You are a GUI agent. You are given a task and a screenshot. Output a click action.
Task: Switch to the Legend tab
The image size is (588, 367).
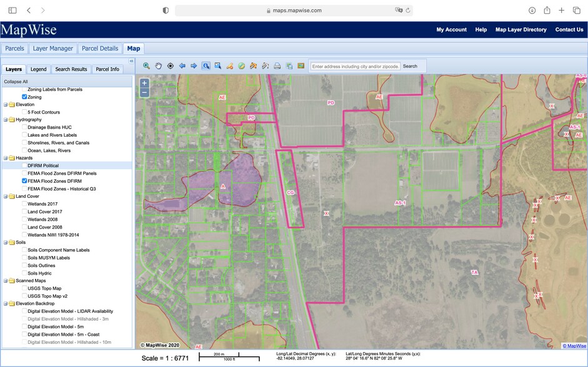pos(38,69)
